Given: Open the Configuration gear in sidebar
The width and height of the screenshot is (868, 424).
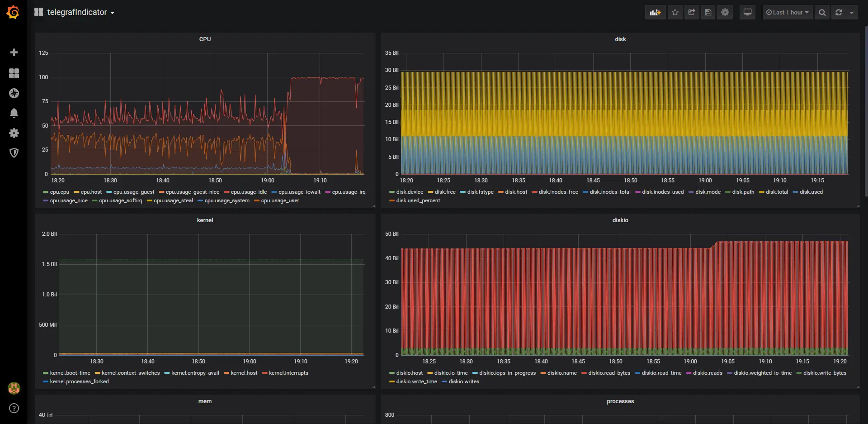Looking at the screenshot, I should point(14,133).
